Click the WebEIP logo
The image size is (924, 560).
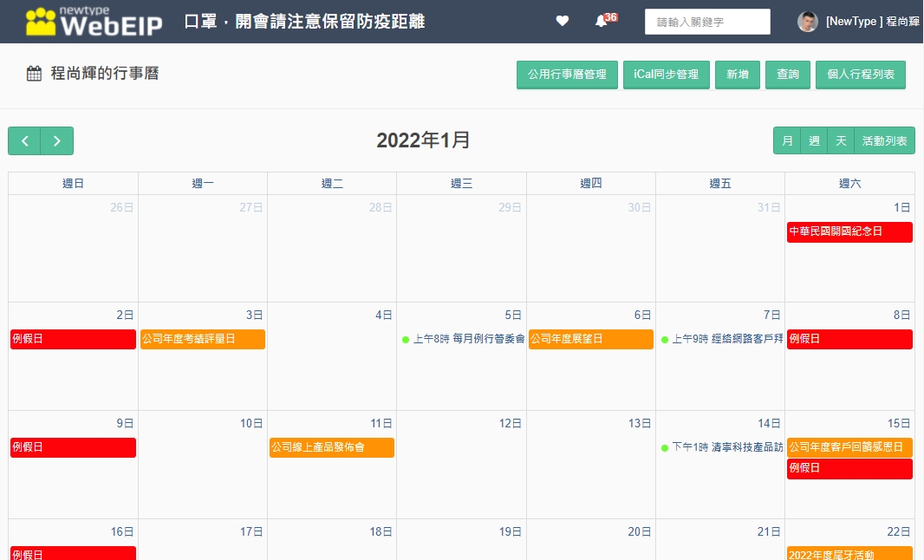click(94, 22)
